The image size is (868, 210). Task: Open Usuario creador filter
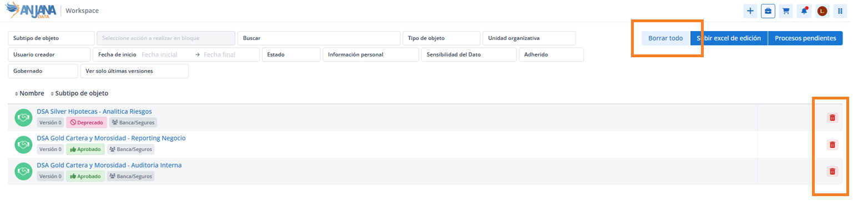49,54
